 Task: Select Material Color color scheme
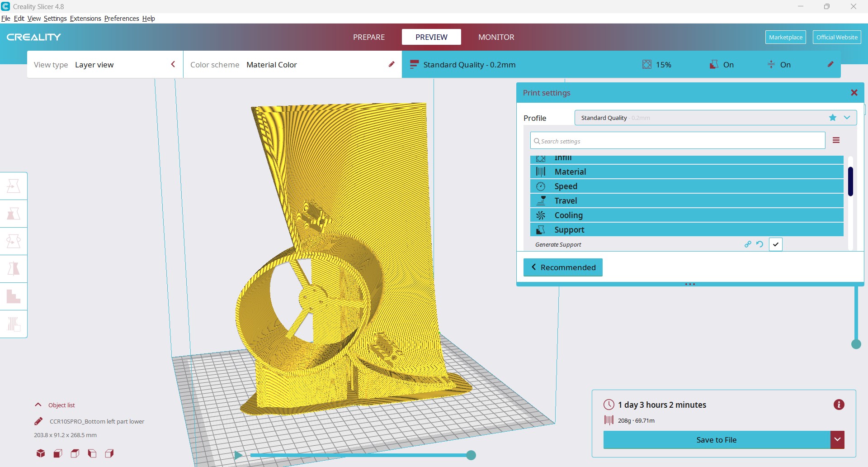pyautogui.click(x=272, y=65)
